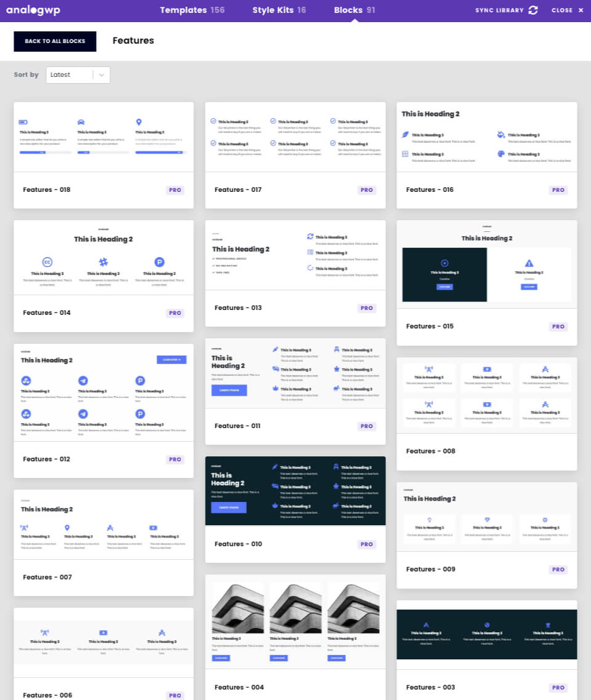The width and height of the screenshot is (591, 700).
Task: Select the Blocks tab
Action: (x=355, y=10)
